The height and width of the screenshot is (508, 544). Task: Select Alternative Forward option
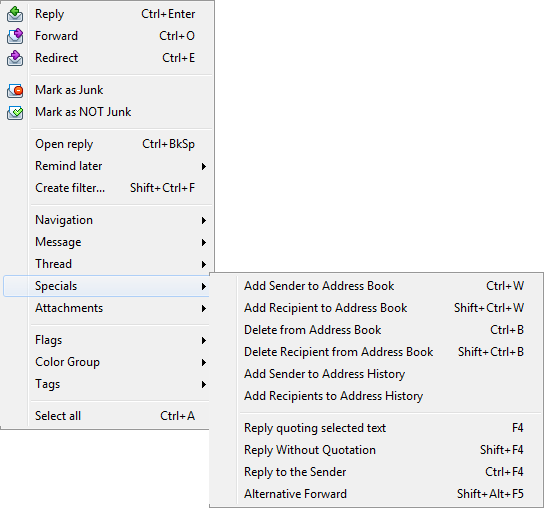point(384,494)
